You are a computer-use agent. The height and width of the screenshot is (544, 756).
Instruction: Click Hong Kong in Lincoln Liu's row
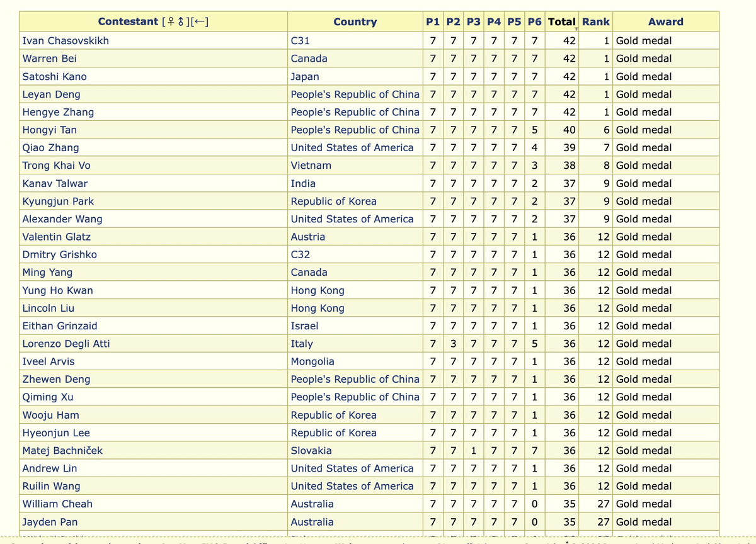tap(318, 309)
